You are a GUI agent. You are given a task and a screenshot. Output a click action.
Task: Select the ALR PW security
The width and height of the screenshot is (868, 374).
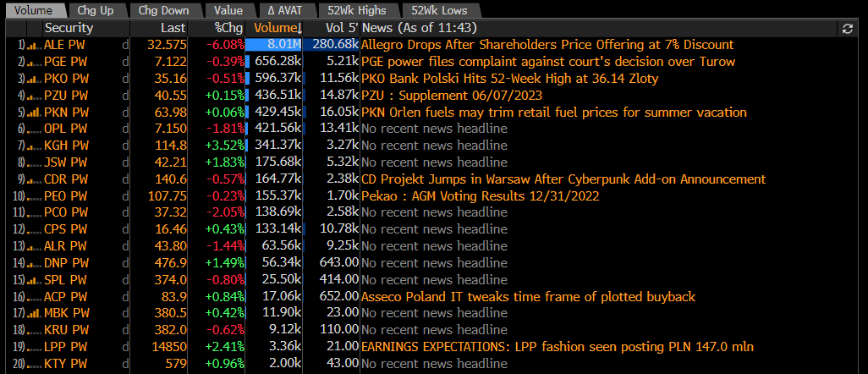65,246
